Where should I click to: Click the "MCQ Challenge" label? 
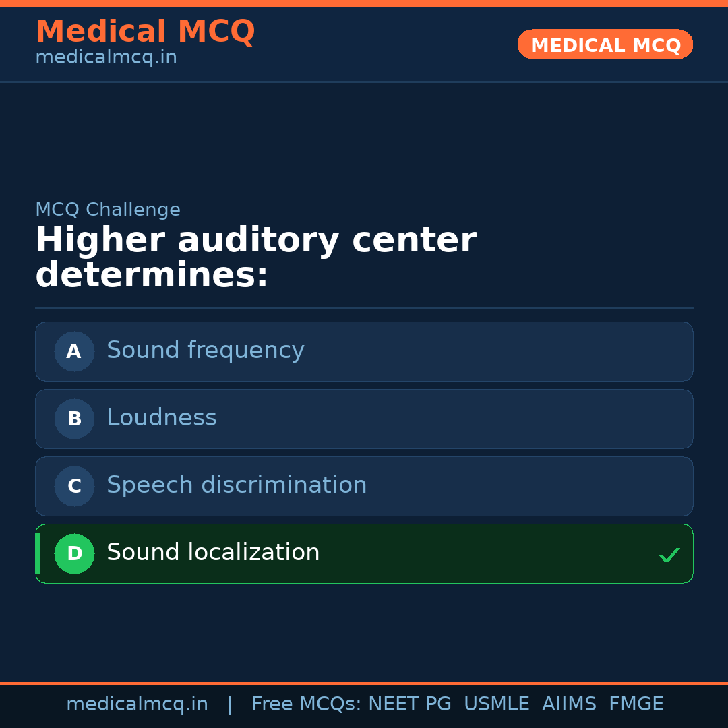108,210
